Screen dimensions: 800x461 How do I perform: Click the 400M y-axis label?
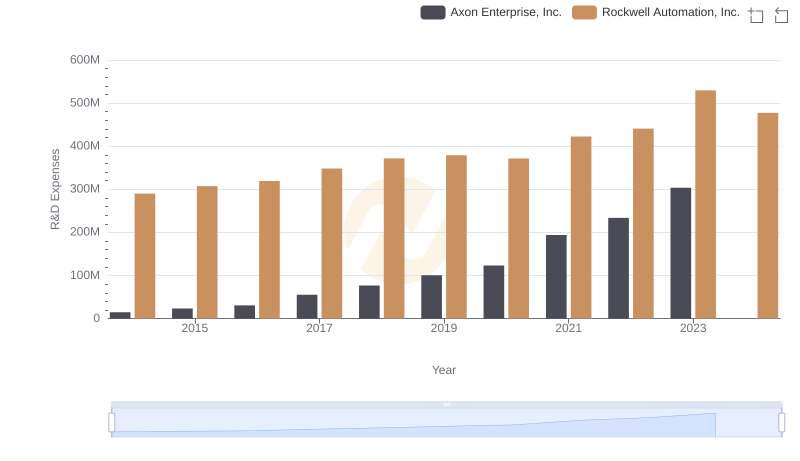pyautogui.click(x=85, y=146)
